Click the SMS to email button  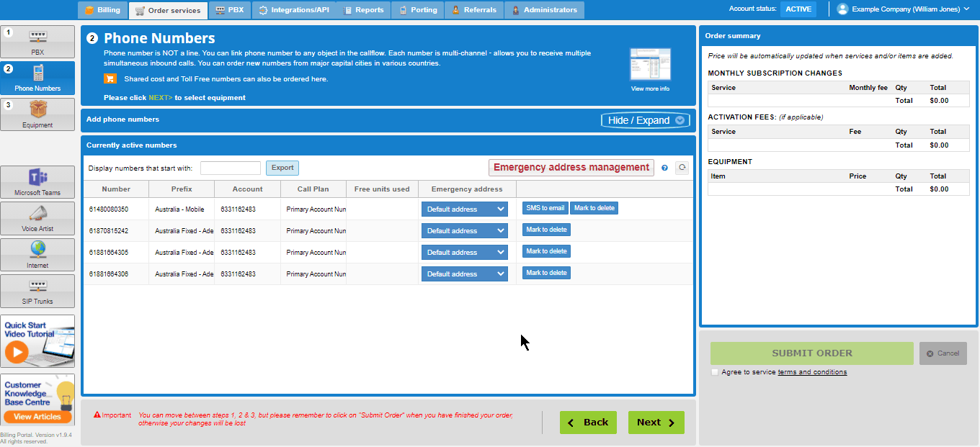point(545,208)
